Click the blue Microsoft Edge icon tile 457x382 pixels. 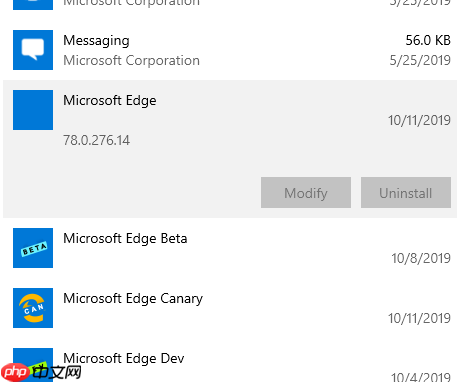(33, 110)
